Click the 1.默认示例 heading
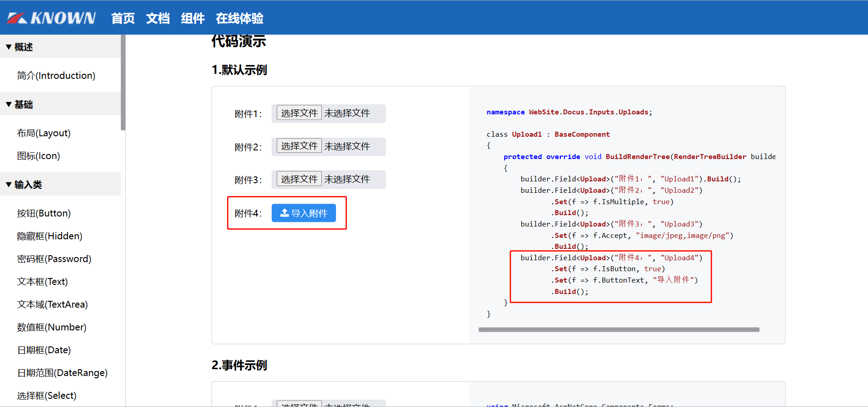This screenshot has width=868, height=407. 239,70
